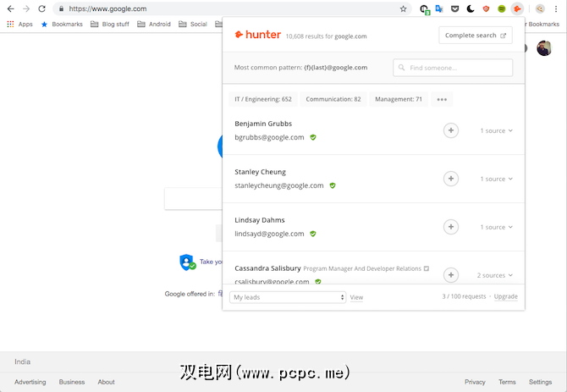Click verified shield next to lindsayd@google.com
567x392 pixels.
pos(313,234)
